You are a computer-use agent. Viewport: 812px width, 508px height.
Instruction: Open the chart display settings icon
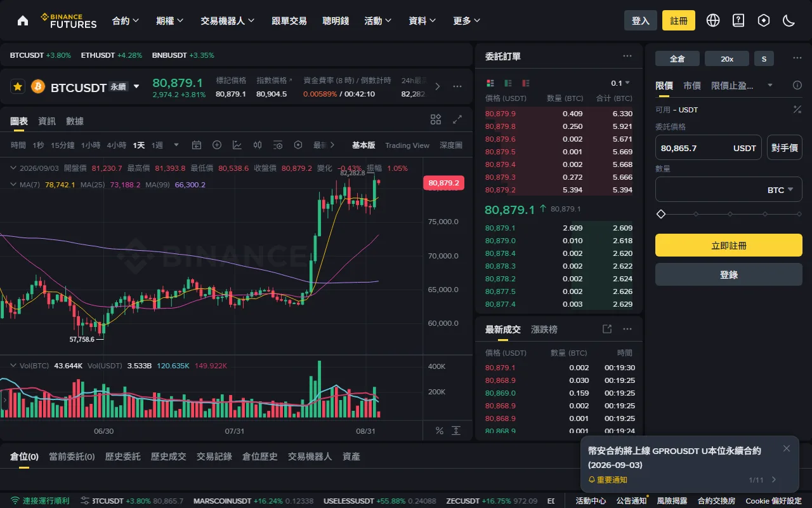tap(278, 145)
